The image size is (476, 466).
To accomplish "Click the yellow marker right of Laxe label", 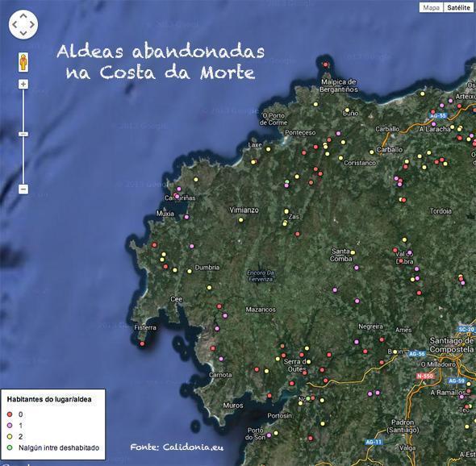I will tap(269, 149).
